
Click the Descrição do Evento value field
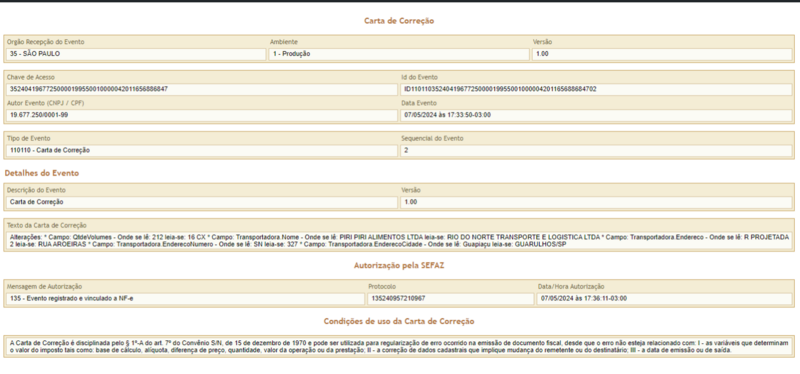[x=202, y=202]
